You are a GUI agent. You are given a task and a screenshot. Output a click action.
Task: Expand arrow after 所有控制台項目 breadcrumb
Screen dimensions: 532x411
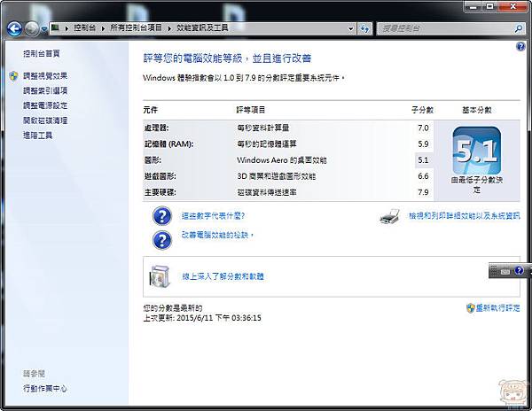pyautogui.click(x=169, y=28)
